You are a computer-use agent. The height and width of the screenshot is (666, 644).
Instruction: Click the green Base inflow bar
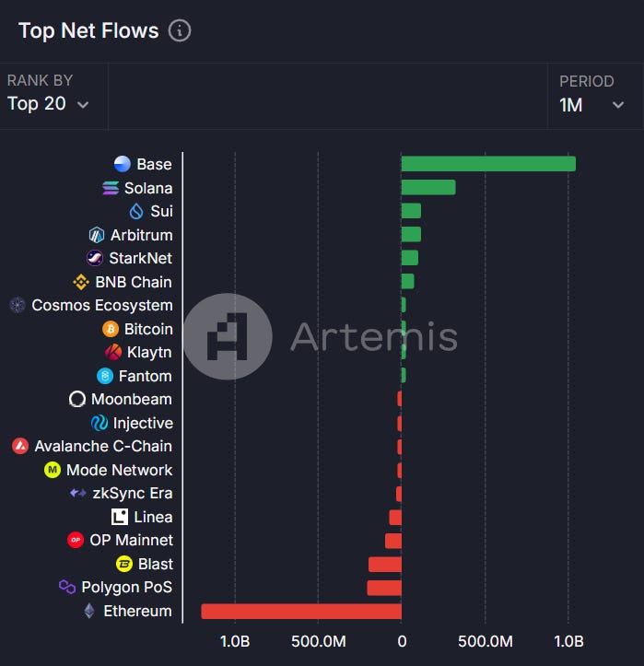[x=488, y=164]
